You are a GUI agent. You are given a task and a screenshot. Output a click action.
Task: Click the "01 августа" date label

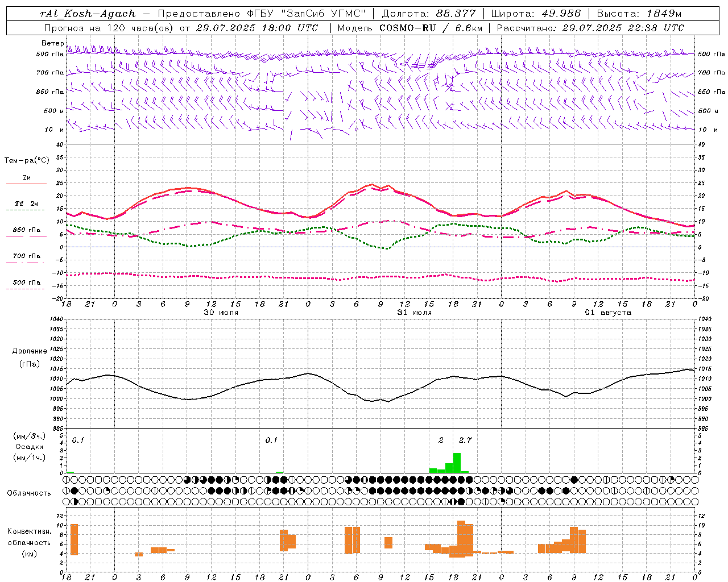click(x=608, y=313)
